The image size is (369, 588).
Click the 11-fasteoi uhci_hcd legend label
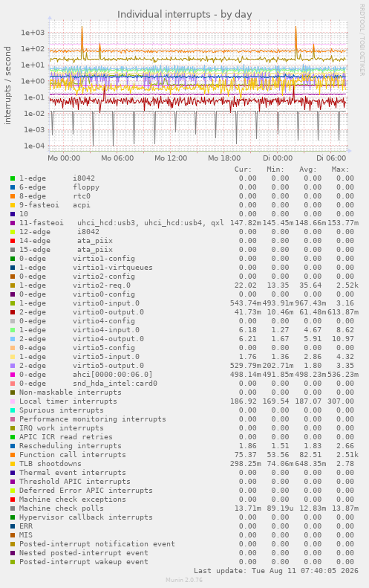point(122,223)
